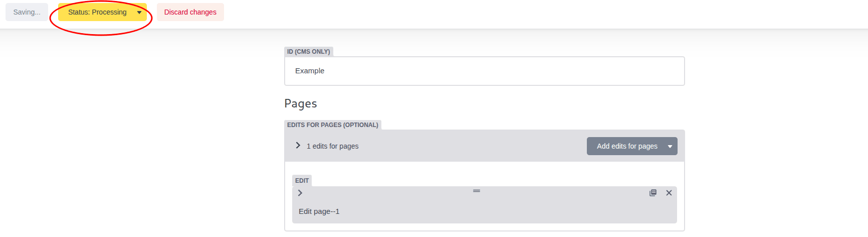Collapse the 1 edits for pages list chevron
The width and height of the screenshot is (868, 237).
[x=298, y=146]
